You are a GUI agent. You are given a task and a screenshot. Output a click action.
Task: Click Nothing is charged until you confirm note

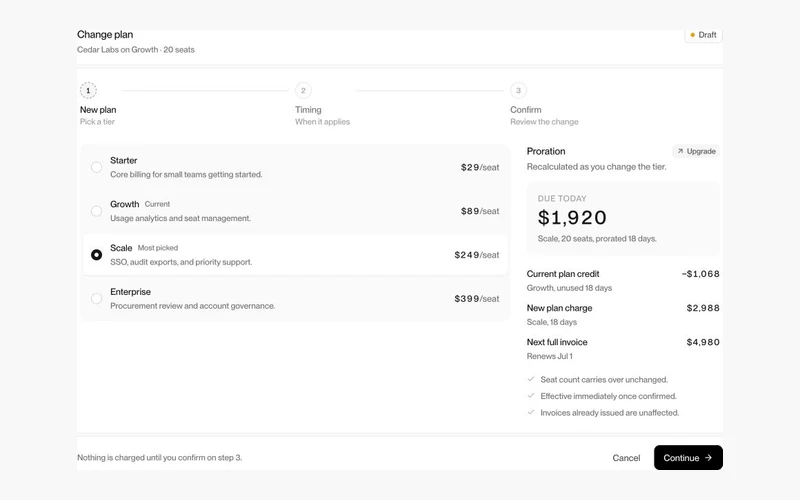click(x=160, y=458)
